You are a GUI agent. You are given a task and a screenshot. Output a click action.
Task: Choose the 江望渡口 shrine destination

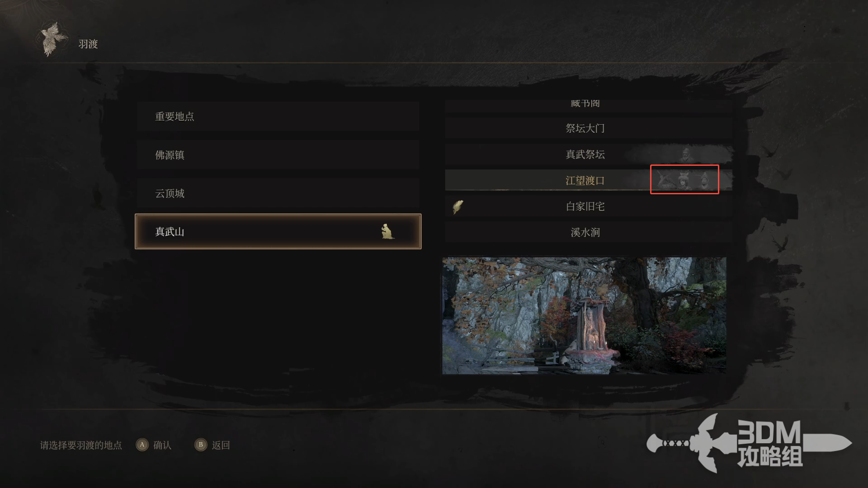(x=589, y=180)
